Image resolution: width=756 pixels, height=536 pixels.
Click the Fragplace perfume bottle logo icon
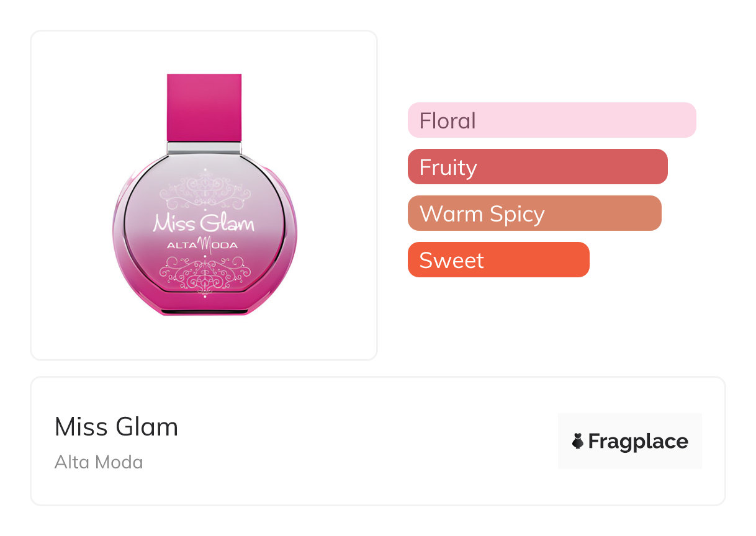(x=578, y=441)
